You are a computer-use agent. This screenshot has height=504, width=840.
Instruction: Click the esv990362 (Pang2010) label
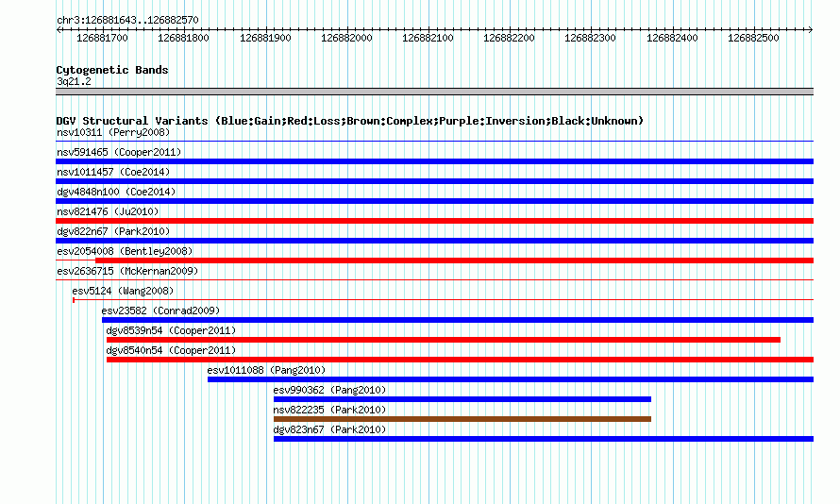click(x=329, y=390)
